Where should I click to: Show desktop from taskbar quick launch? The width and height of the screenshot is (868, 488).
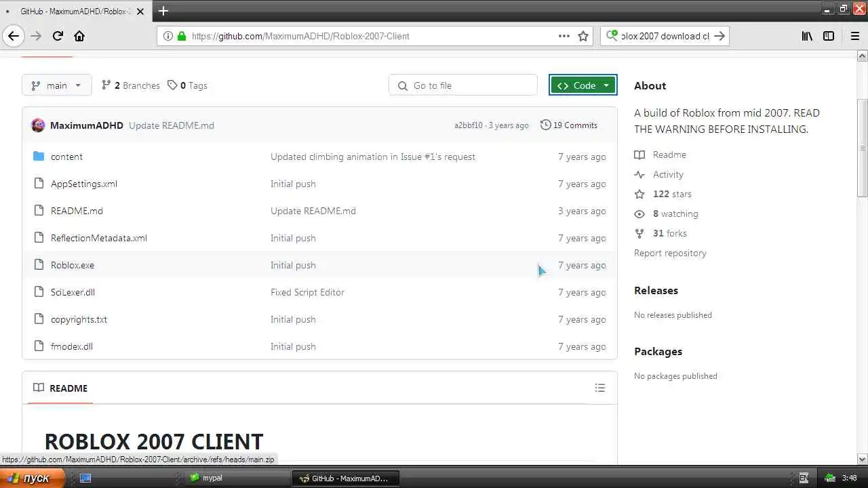pyautogui.click(x=85, y=478)
